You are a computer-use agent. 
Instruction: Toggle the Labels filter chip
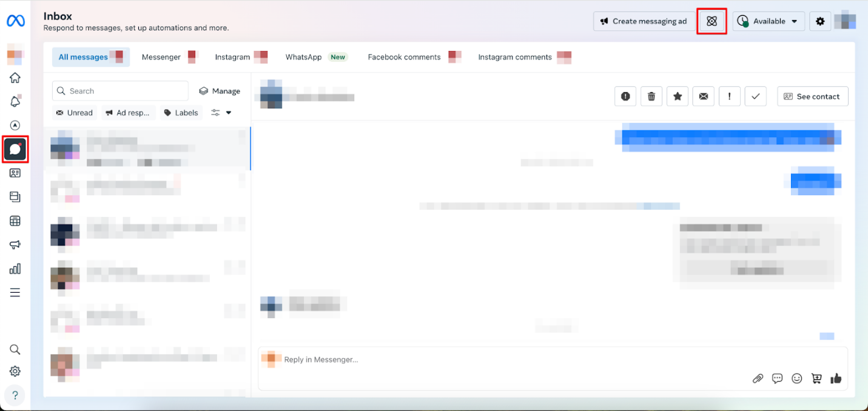(x=181, y=113)
